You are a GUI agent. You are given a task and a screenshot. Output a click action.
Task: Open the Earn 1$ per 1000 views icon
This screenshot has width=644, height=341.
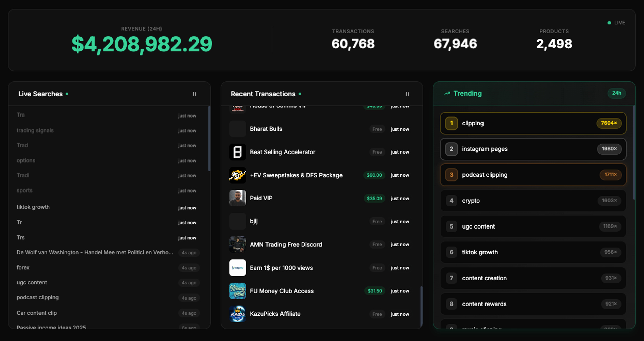(x=237, y=268)
